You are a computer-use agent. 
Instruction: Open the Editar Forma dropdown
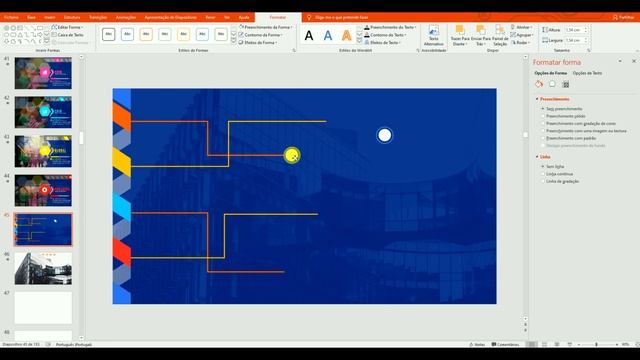tap(67, 27)
